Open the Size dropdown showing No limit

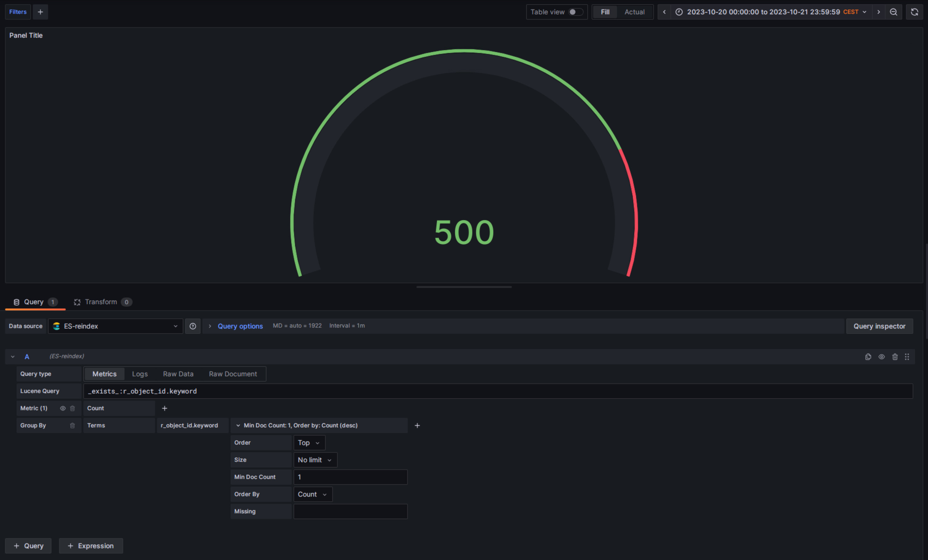[315, 460]
